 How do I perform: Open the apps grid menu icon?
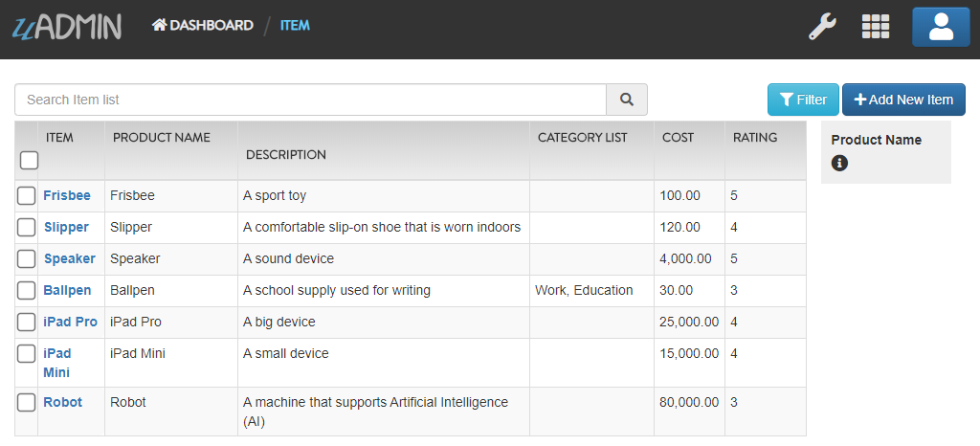point(875,27)
